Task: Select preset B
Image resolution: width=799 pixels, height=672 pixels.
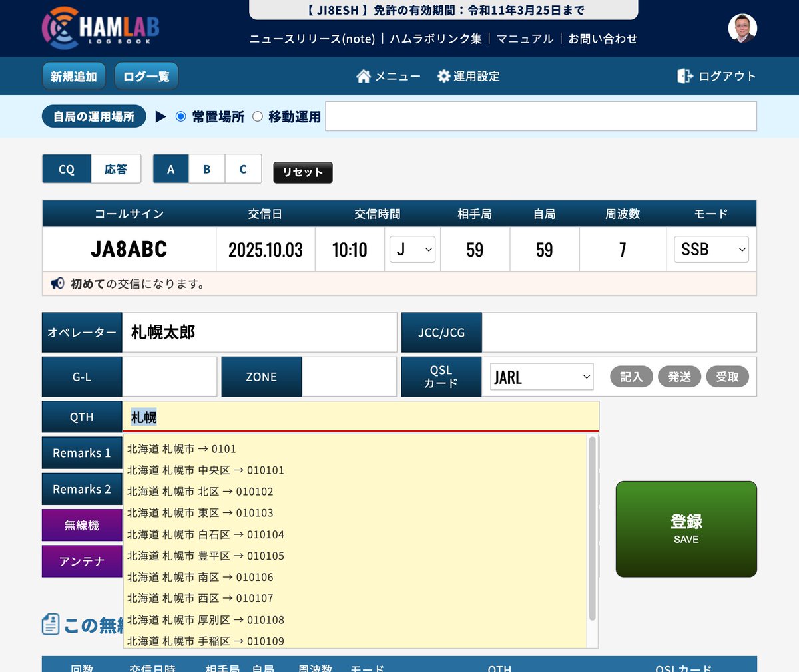Action: pos(207,169)
